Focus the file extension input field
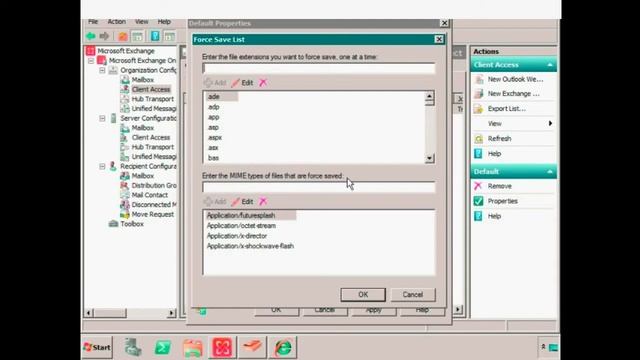 [318, 69]
